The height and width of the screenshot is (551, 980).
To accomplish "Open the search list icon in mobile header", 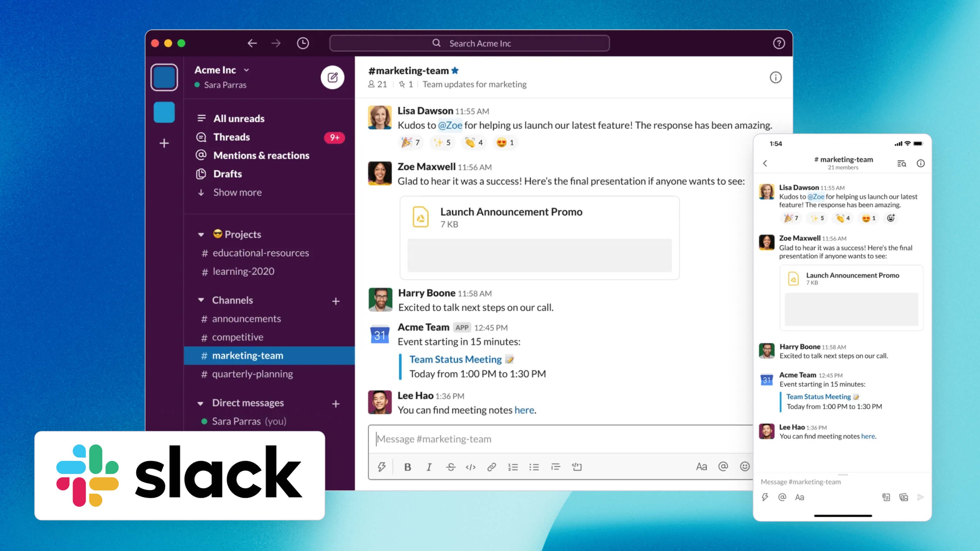I will (x=902, y=163).
